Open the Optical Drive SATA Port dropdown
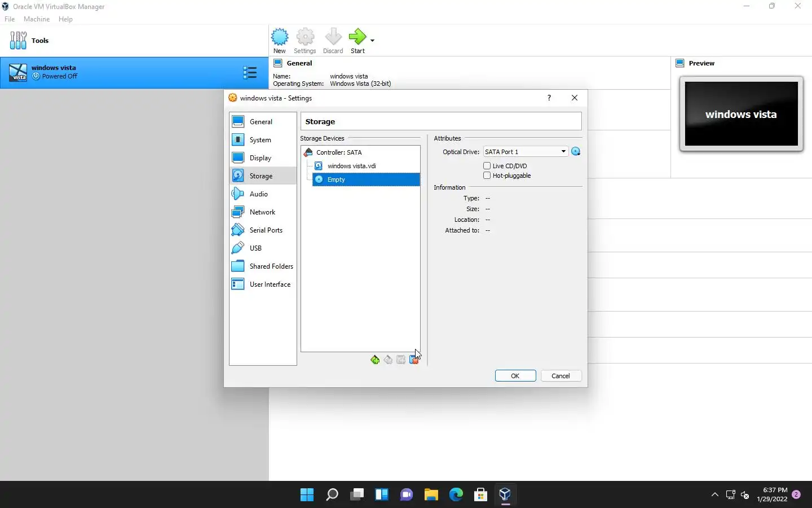The height and width of the screenshot is (508, 812). 526,152
